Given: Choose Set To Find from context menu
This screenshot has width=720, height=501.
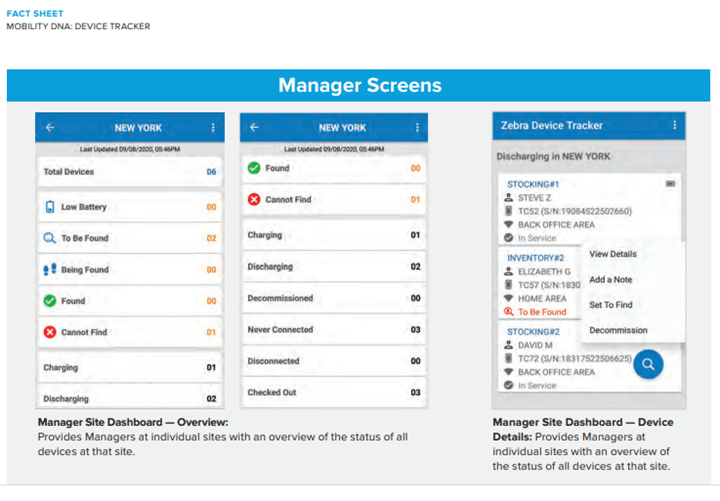Looking at the screenshot, I should click(611, 304).
